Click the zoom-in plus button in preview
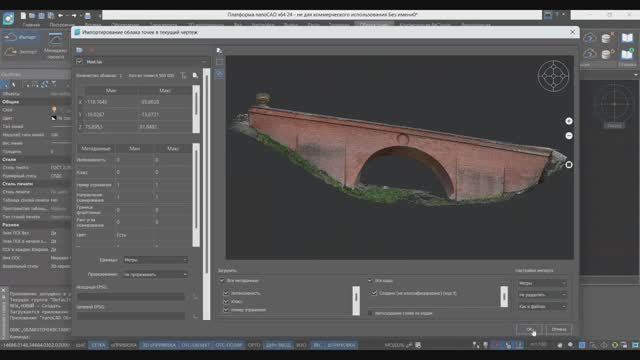The width and height of the screenshot is (640, 360). click(569, 121)
